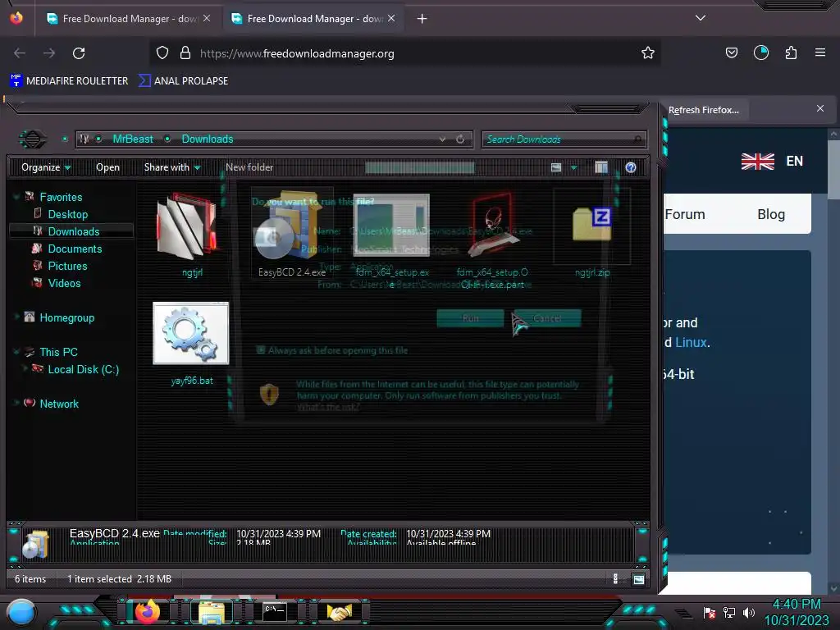Open the Forum link on the website
Screen dimensions: 840x630
pyautogui.click(x=685, y=214)
